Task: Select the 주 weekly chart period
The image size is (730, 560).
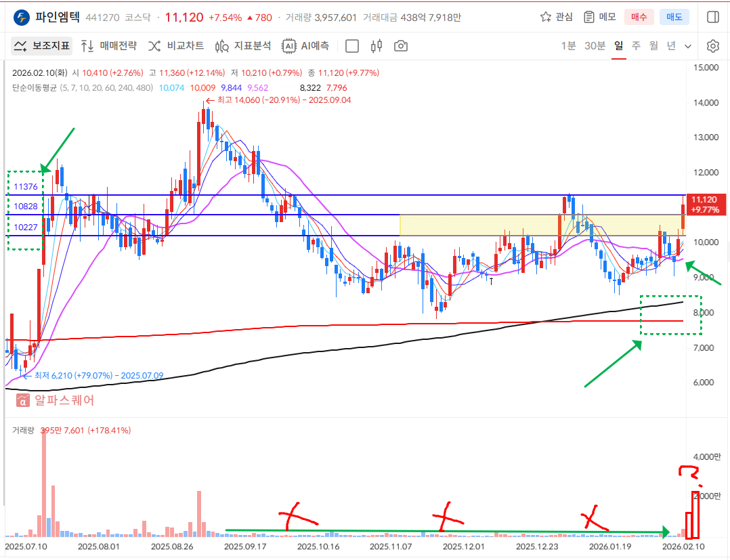Action: [x=636, y=46]
